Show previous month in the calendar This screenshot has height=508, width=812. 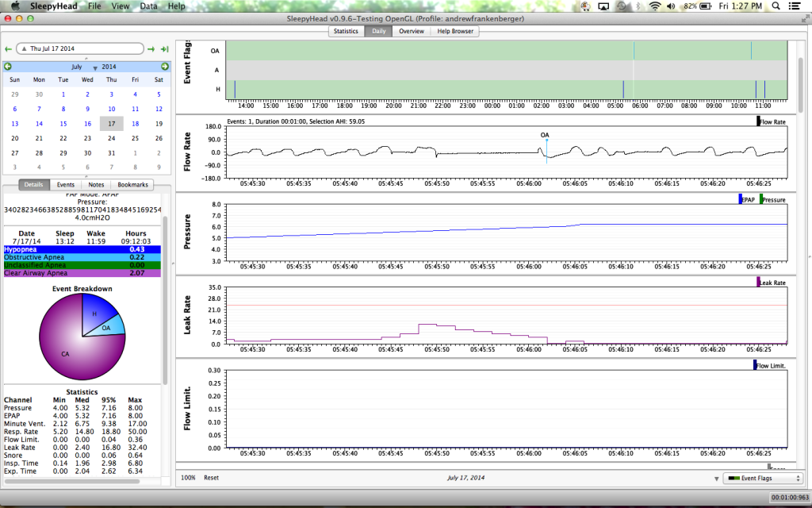8,67
